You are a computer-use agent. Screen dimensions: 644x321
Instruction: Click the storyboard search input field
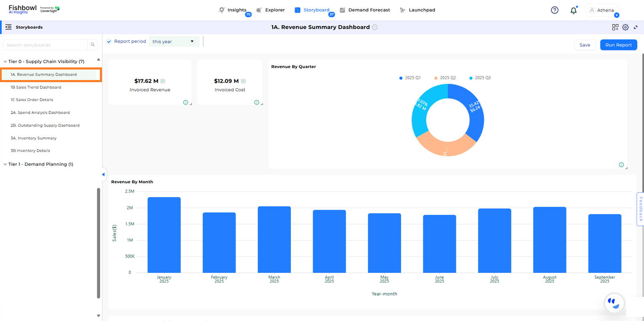46,45
